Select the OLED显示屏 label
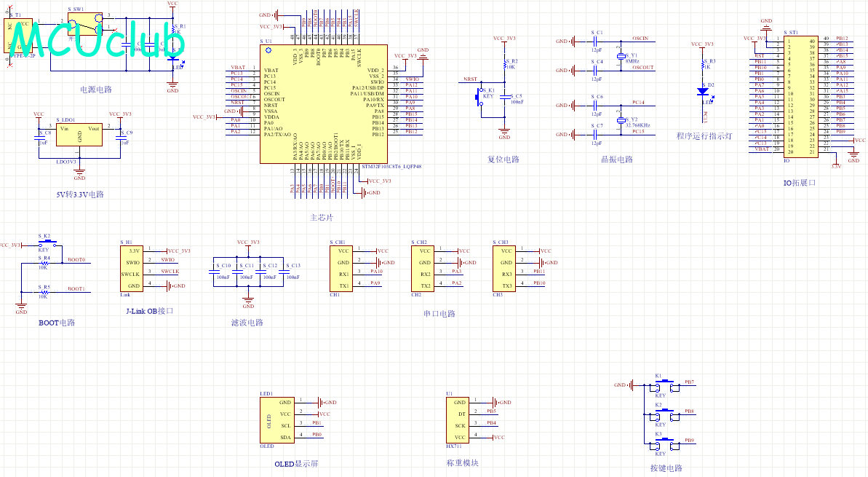Viewport: 868px width, 477px height. (296, 465)
